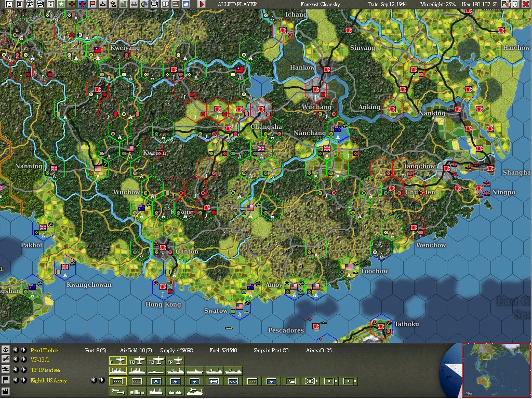Select Japanese flag marker near Pescadores
Screen dimensions: 532x399
coord(316,326)
